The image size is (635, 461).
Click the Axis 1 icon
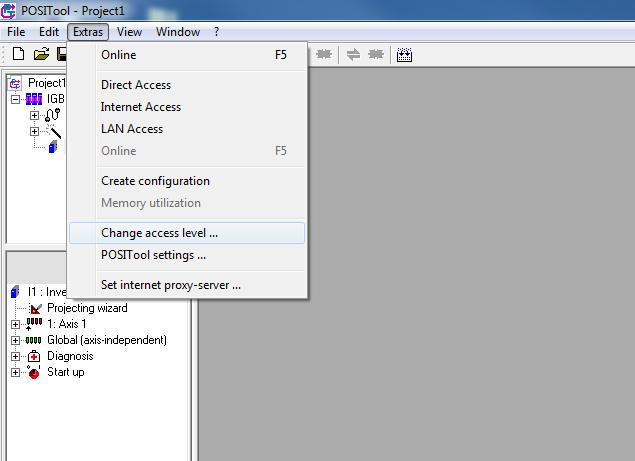click(x=34, y=324)
